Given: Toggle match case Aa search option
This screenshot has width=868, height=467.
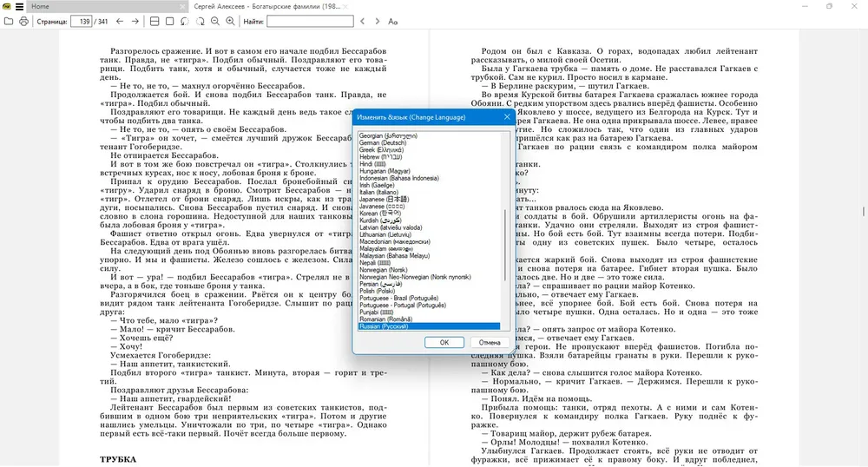Looking at the screenshot, I should (x=392, y=22).
